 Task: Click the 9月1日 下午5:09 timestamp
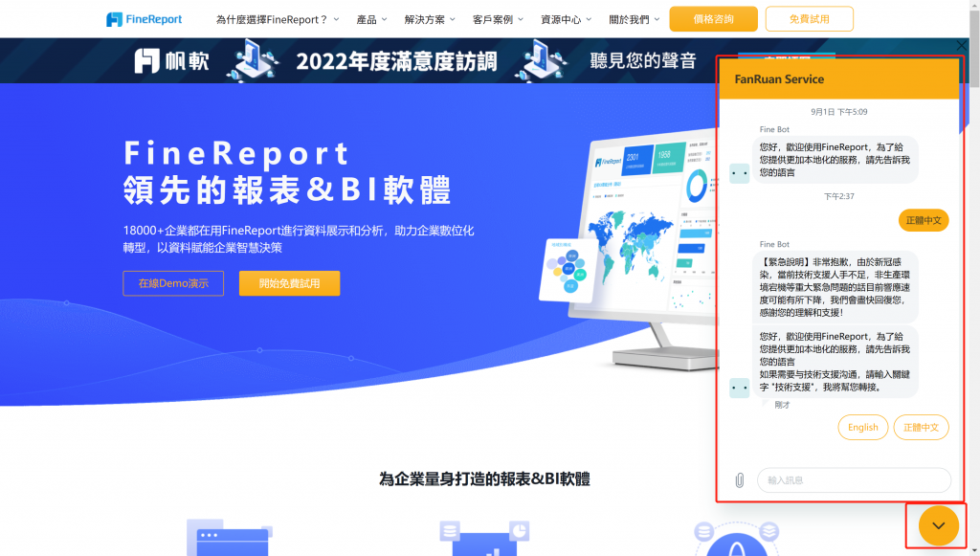point(838,112)
